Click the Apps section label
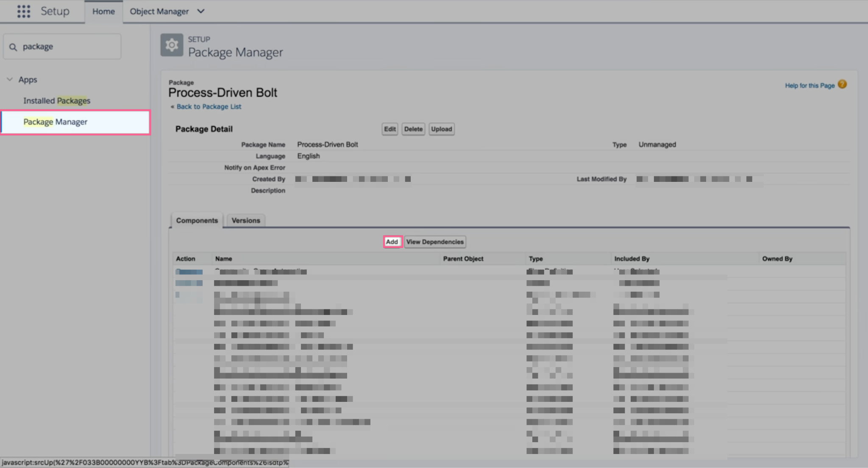 28,80
